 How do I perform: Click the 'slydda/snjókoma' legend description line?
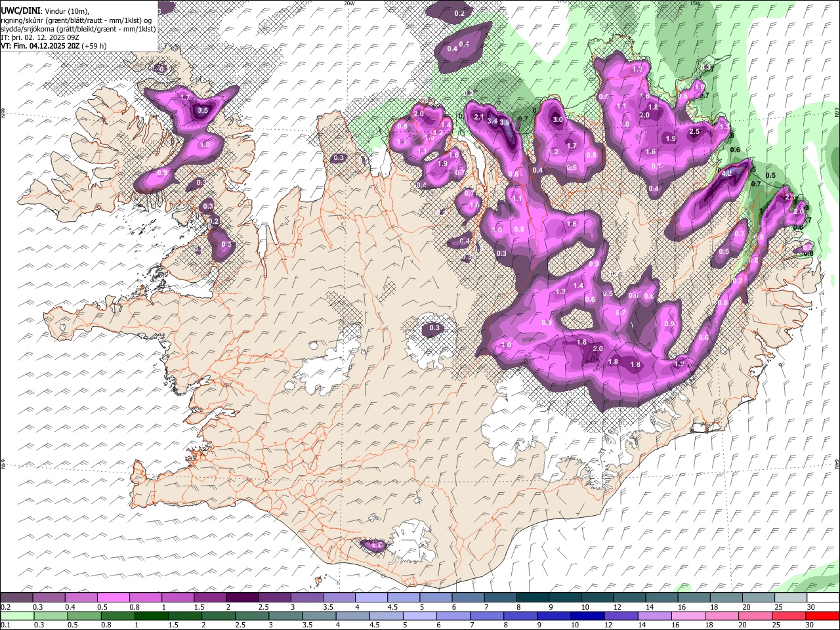coord(78,29)
